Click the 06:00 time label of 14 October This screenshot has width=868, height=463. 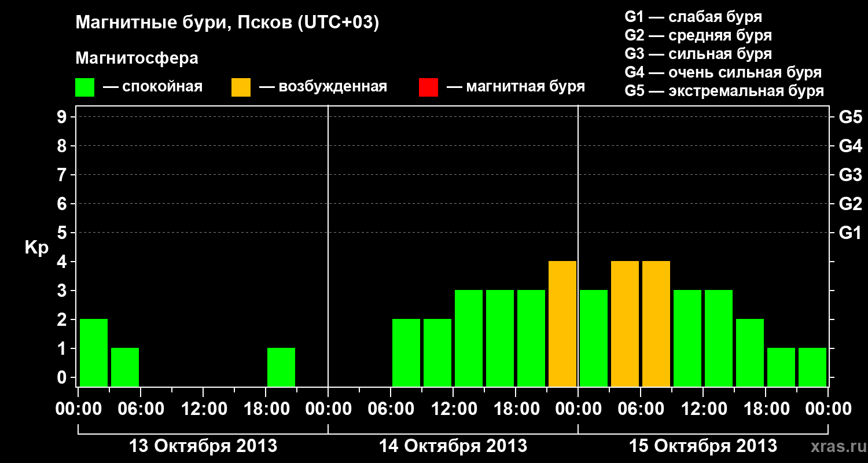coord(391,409)
